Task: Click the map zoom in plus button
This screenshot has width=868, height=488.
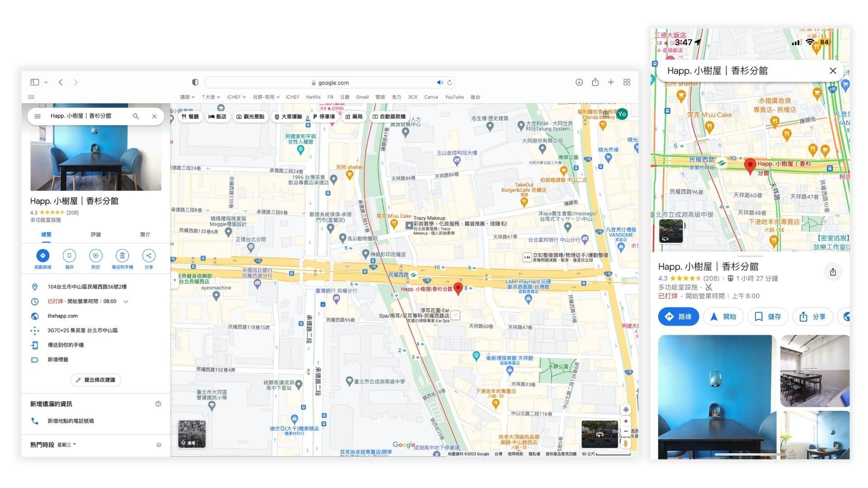Action: click(x=626, y=421)
